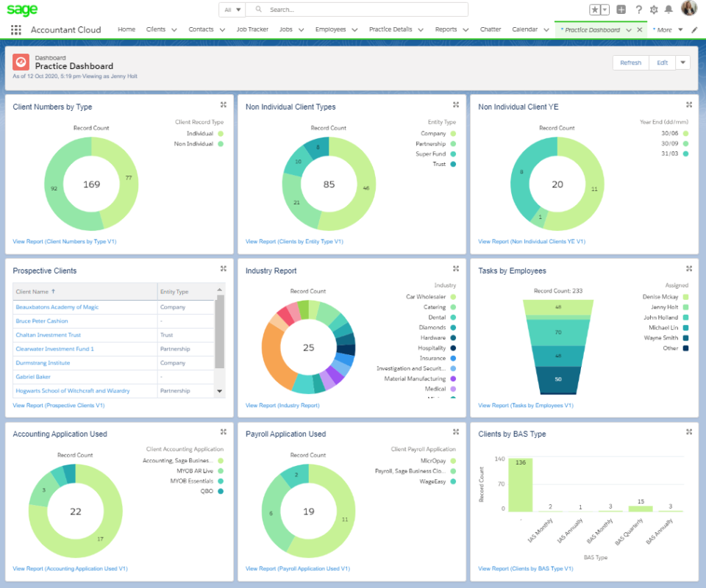This screenshot has height=588, width=706.
Task: Click the Refresh button
Action: (x=630, y=62)
